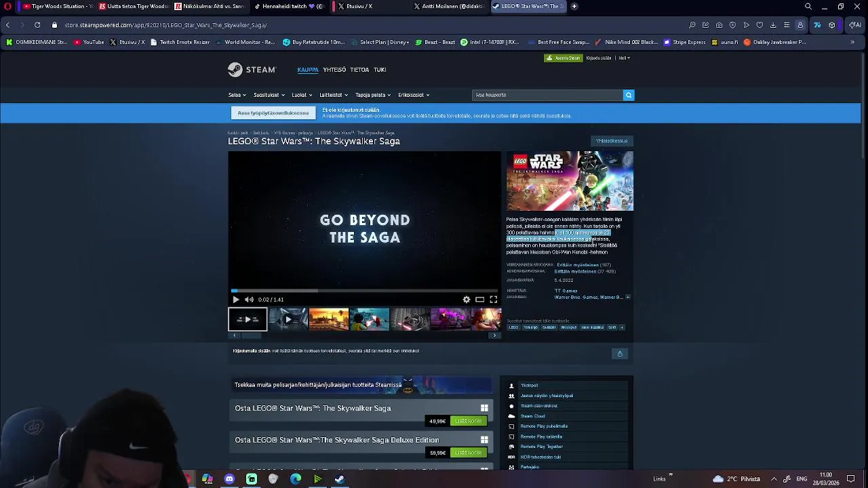Select the first trailer thumbnail
This screenshot has width=868, height=488.
click(x=248, y=319)
